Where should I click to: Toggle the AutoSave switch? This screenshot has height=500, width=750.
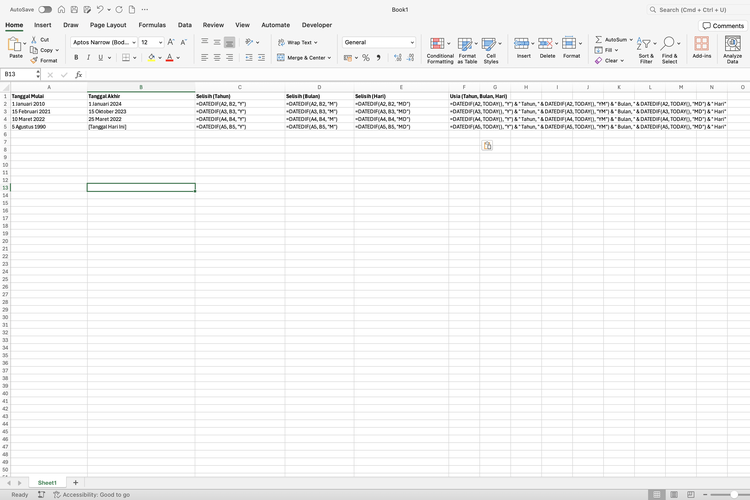pyautogui.click(x=45, y=10)
